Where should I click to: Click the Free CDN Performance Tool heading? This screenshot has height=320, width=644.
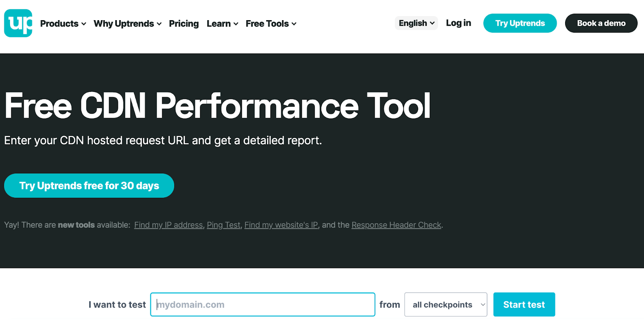218,106
